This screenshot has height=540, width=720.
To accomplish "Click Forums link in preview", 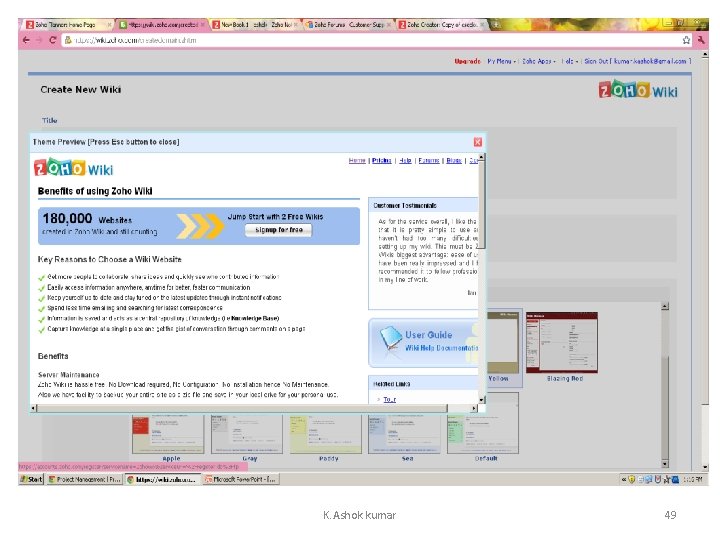I will tap(429, 161).
